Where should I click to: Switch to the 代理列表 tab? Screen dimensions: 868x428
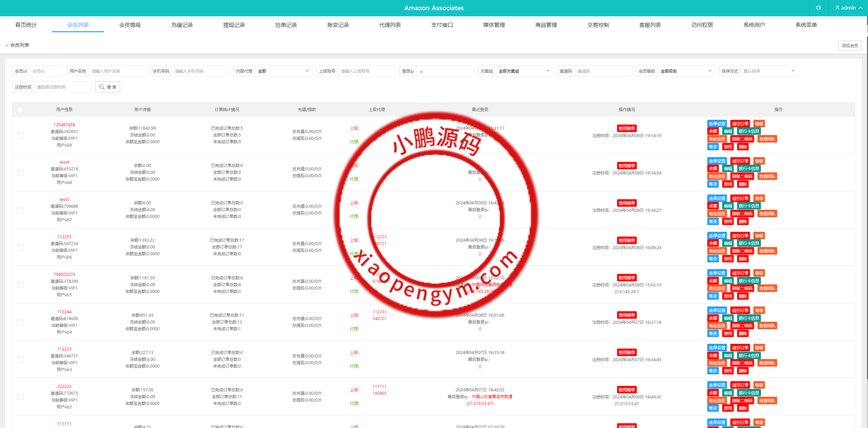[390, 24]
